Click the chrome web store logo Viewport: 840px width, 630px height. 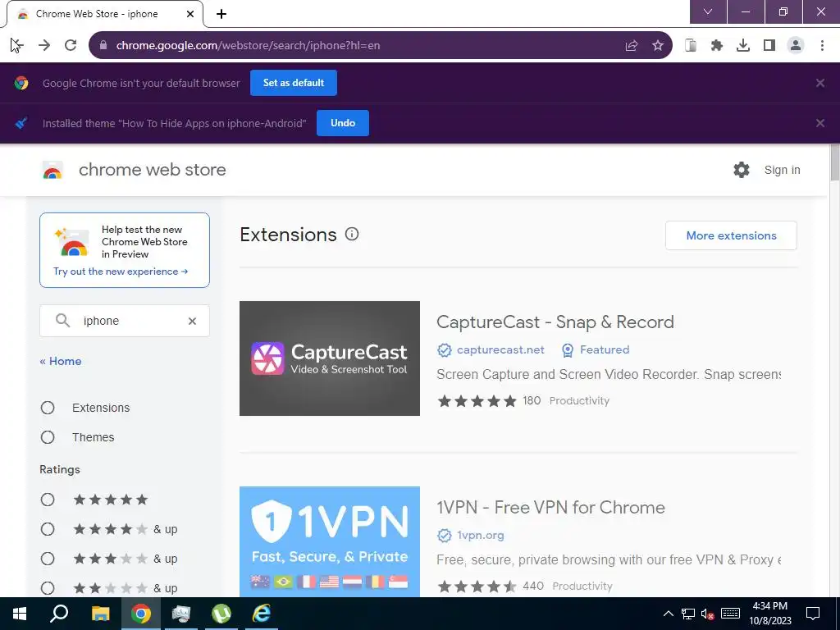(52, 171)
